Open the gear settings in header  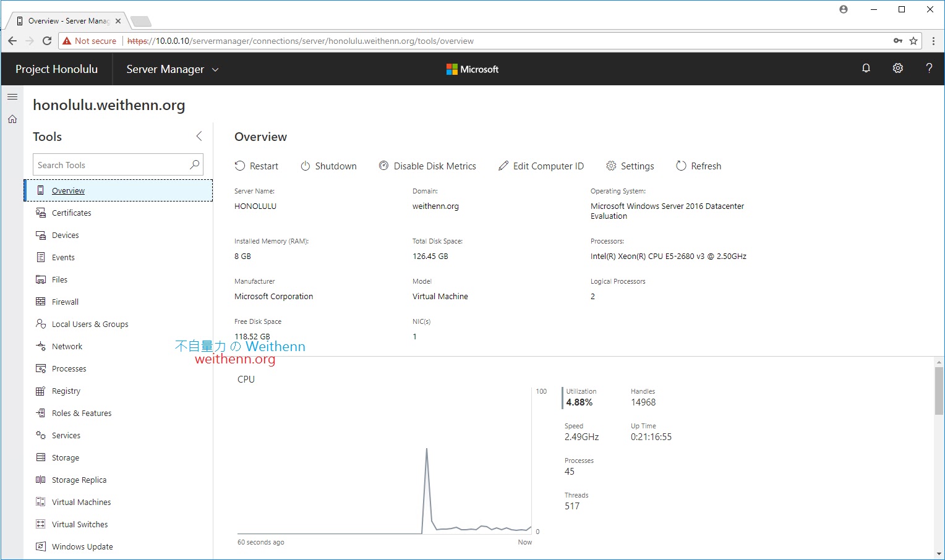point(898,69)
